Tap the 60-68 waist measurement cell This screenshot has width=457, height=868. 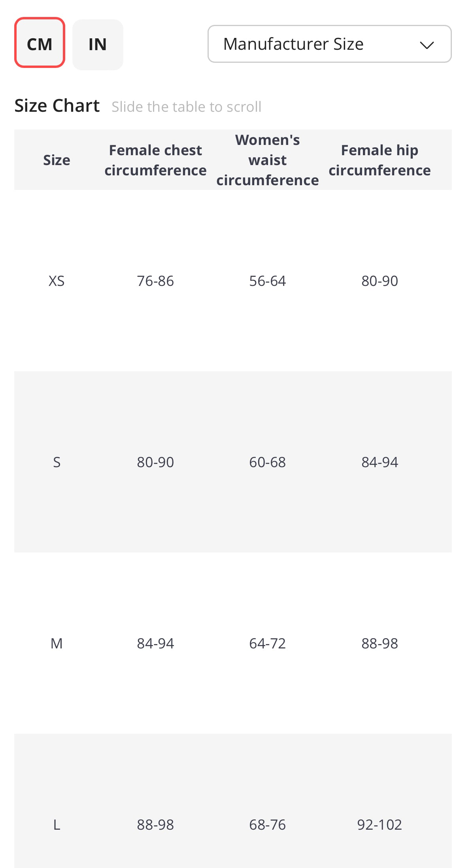(x=268, y=462)
